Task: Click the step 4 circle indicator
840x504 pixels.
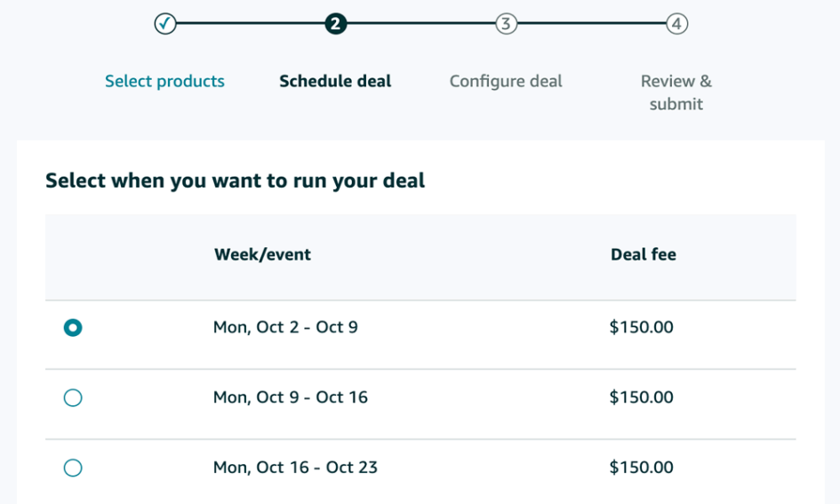Action: point(676,24)
